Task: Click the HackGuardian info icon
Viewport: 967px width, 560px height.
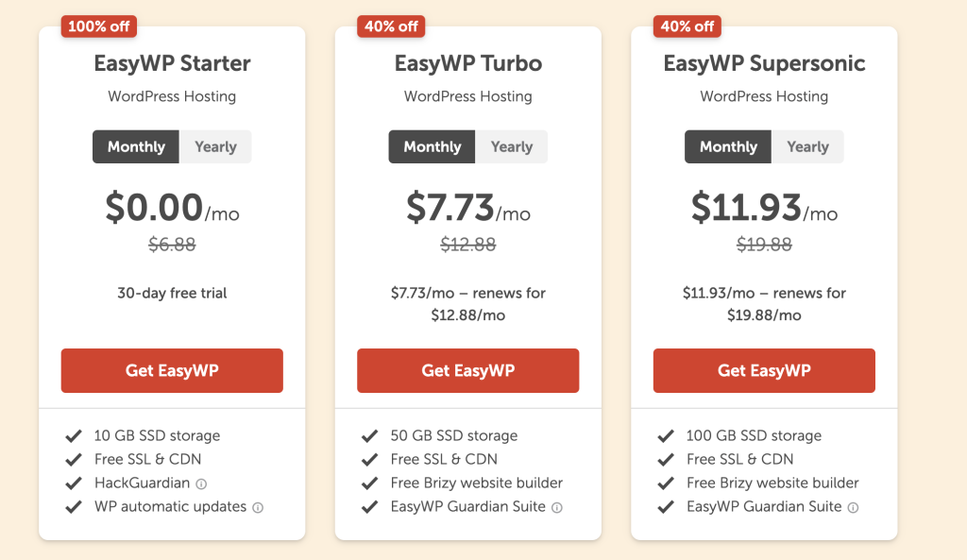Action: (x=201, y=484)
